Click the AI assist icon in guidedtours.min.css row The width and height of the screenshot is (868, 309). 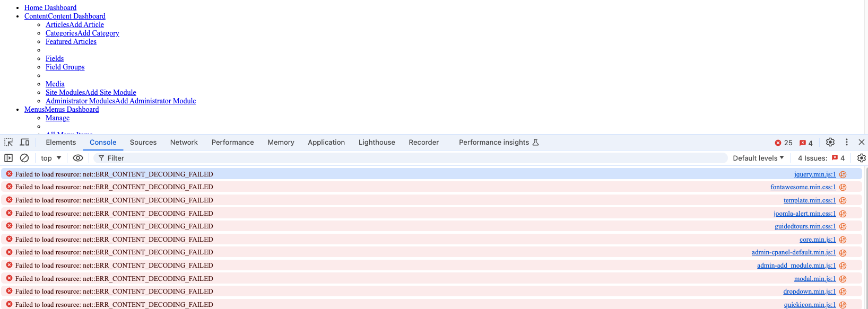(843, 226)
